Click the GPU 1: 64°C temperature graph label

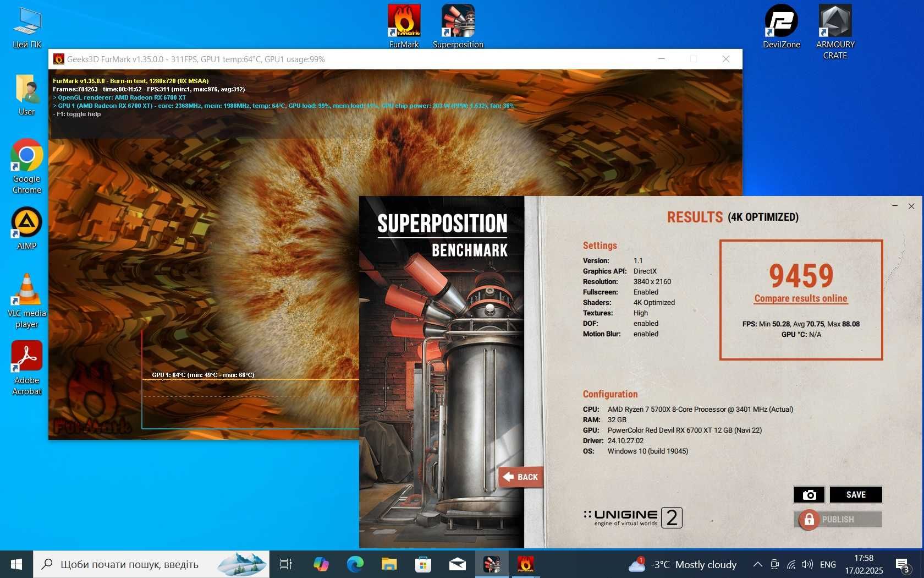(203, 375)
